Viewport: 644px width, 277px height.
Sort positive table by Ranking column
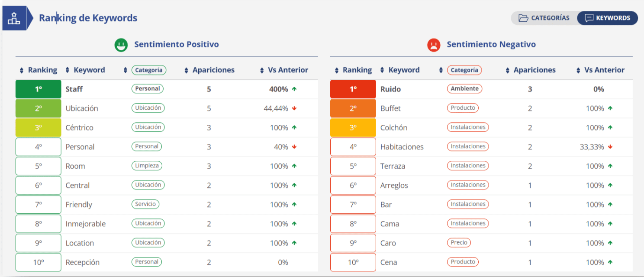pos(39,70)
